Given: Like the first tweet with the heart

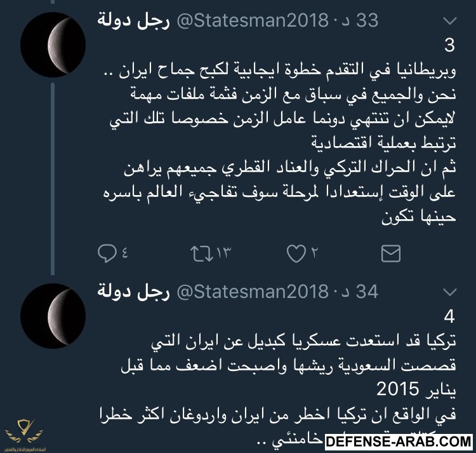Looking at the screenshot, I should 296,254.
